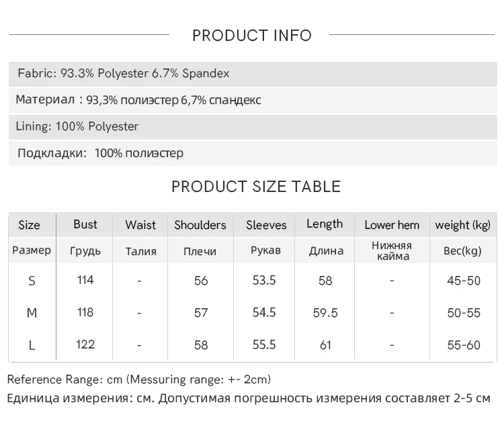Click the weight (kg) column header

point(463,225)
